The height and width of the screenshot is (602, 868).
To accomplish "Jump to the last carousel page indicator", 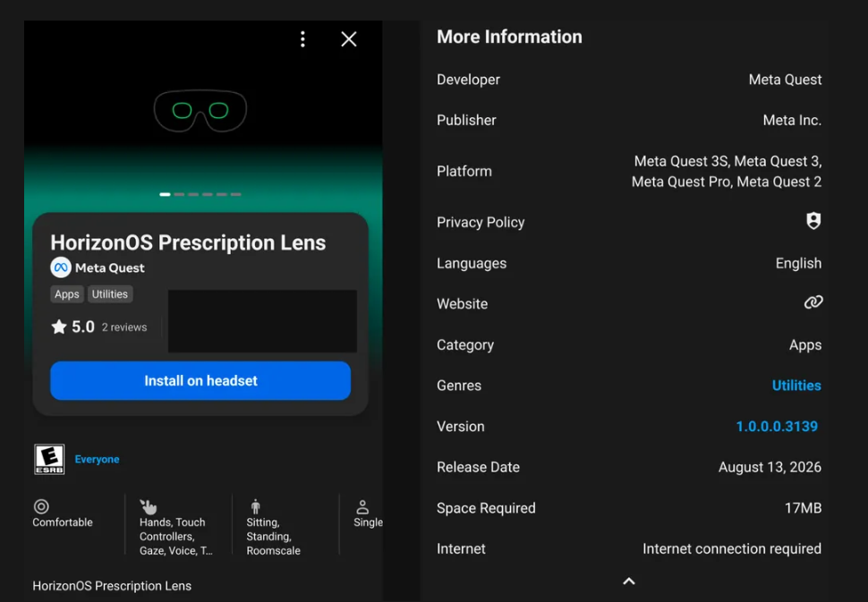I will (236, 194).
